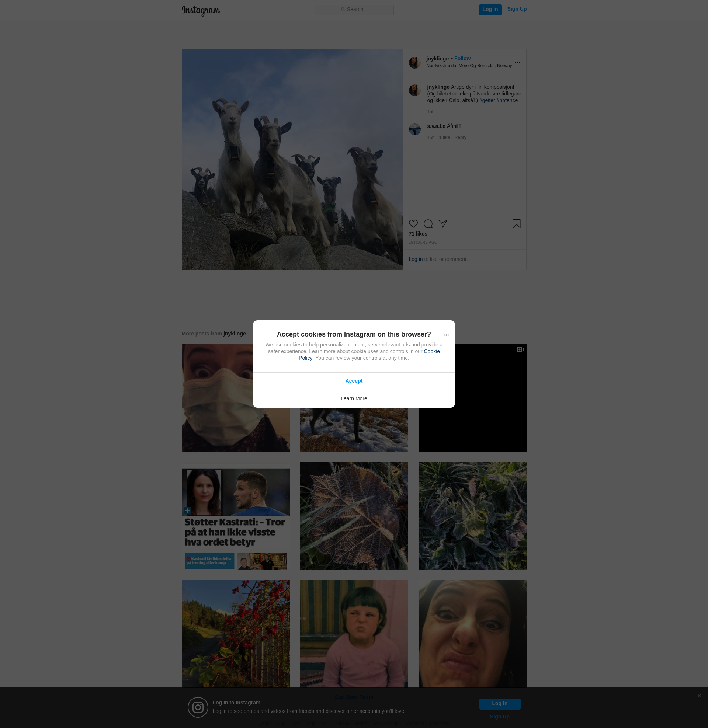
Task: Like the post with heart icon
Action: pyautogui.click(x=413, y=224)
